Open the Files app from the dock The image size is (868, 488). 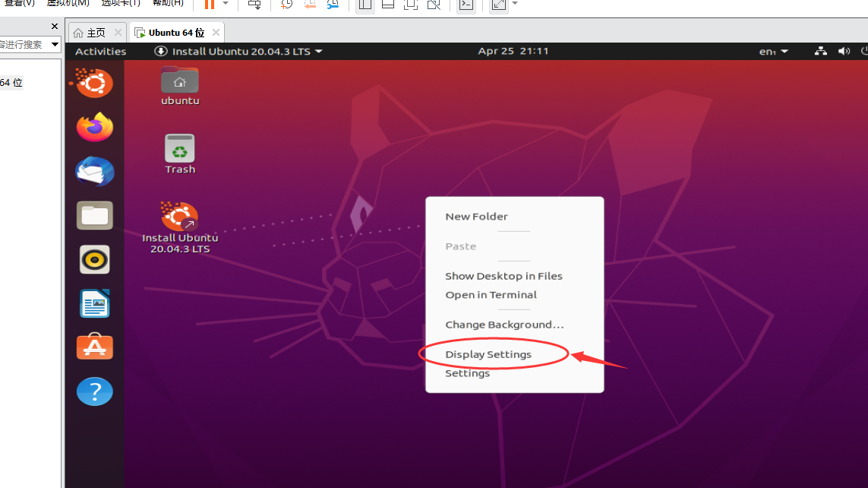[94, 215]
